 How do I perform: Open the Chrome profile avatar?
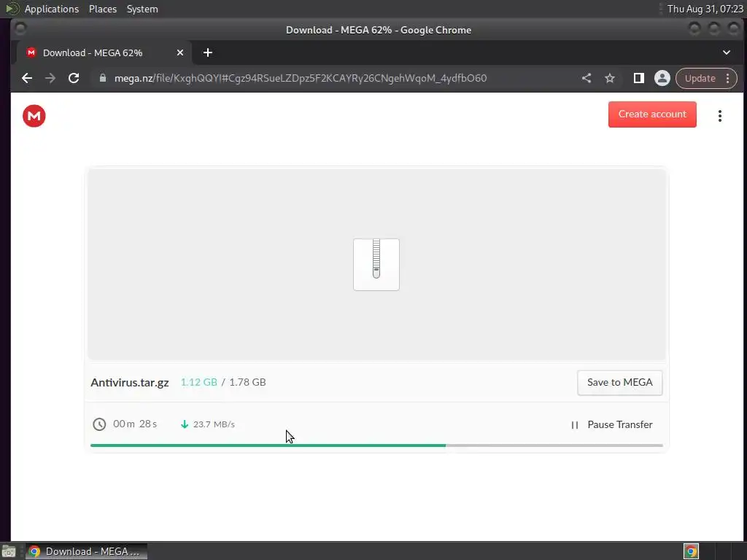click(662, 78)
